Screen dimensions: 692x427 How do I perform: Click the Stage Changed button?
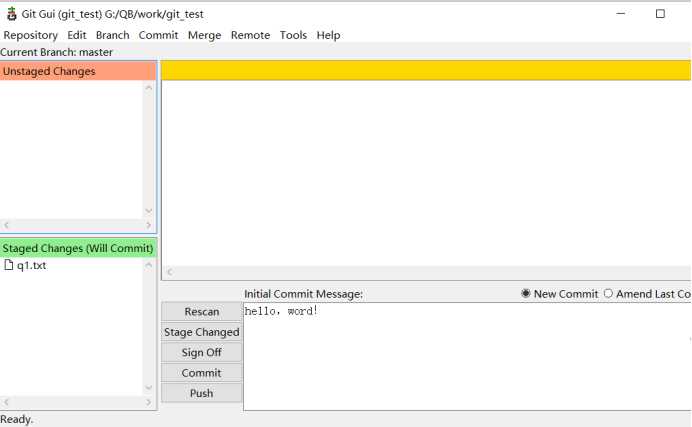pos(202,332)
